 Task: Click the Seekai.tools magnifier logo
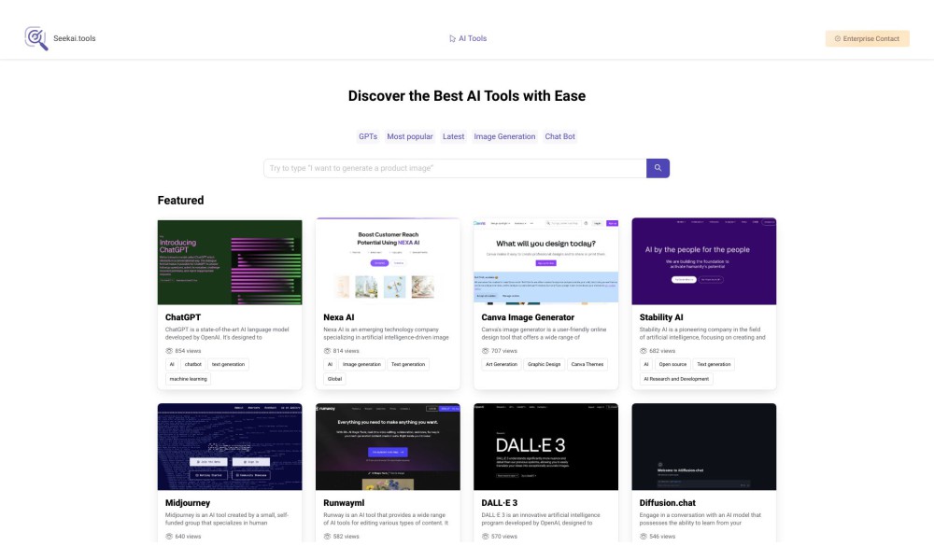(x=35, y=38)
